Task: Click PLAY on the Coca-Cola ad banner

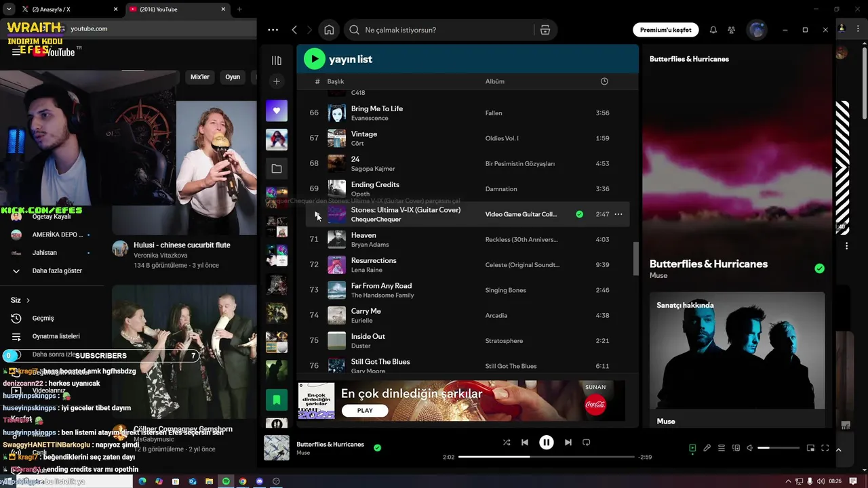Action: click(365, 410)
